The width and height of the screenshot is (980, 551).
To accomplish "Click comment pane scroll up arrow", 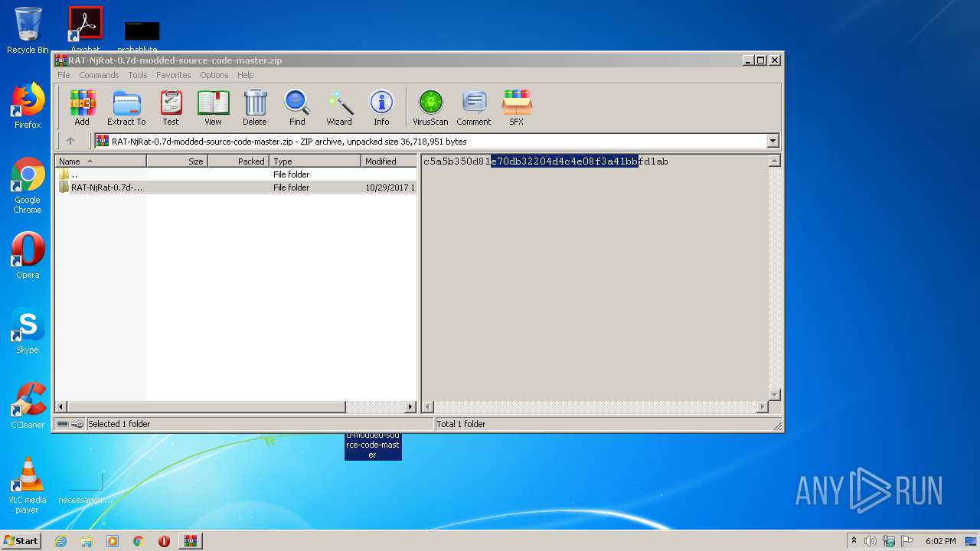I will pos(774,161).
